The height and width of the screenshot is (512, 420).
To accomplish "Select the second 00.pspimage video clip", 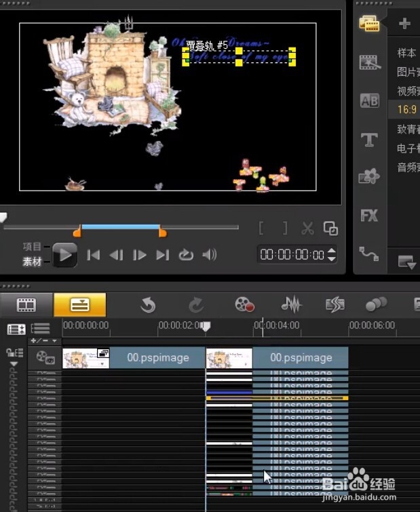I will (277, 358).
